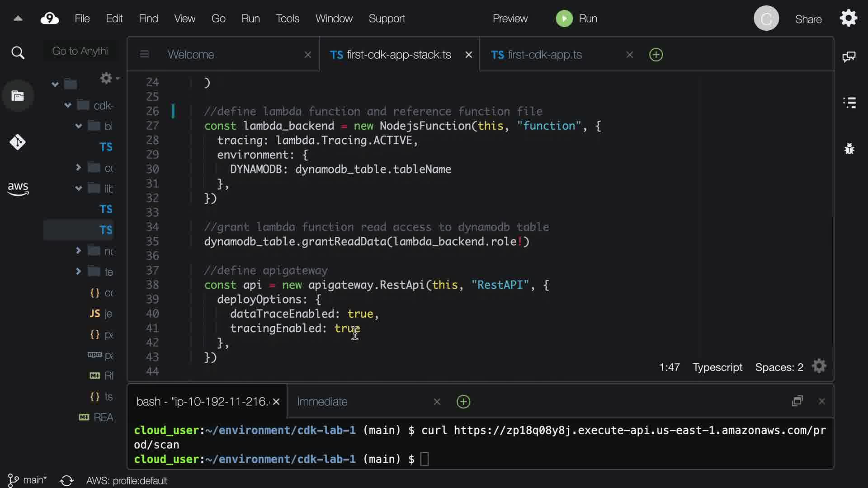Click the Cloud9 logo icon
Image resolution: width=868 pixels, height=488 pixels.
[50, 19]
